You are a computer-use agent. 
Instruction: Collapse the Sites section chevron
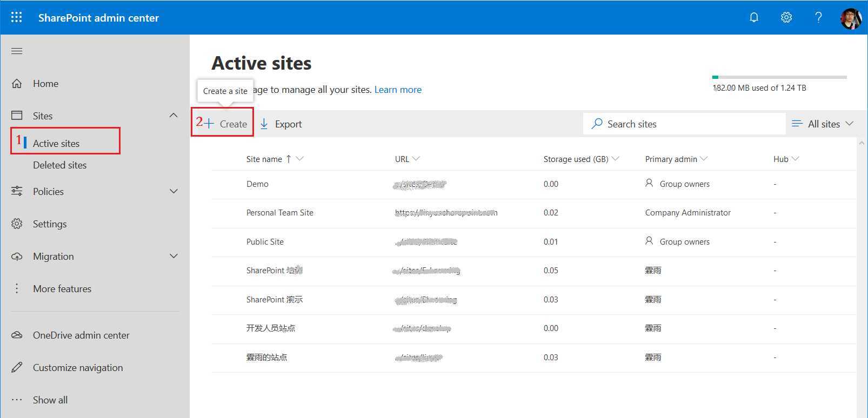(x=173, y=115)
